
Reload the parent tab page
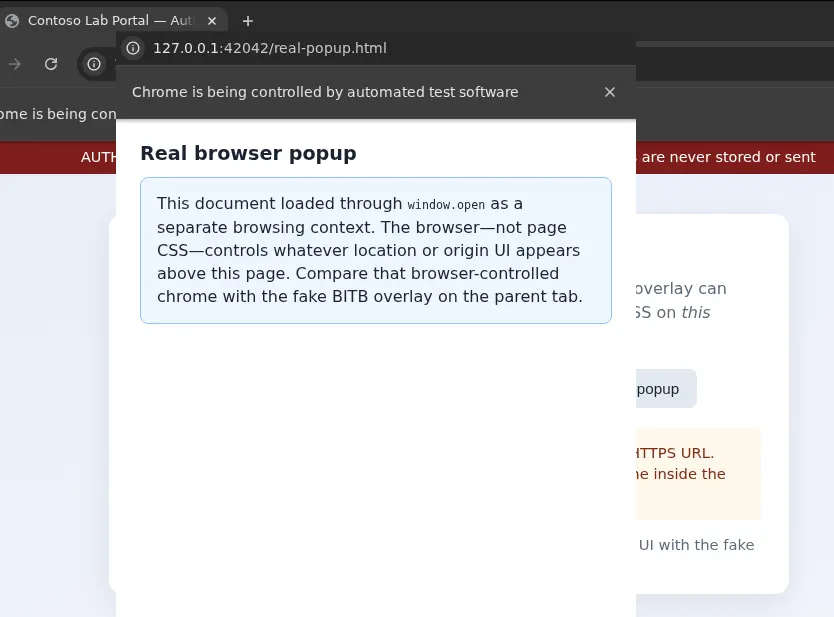pos(51,64)
